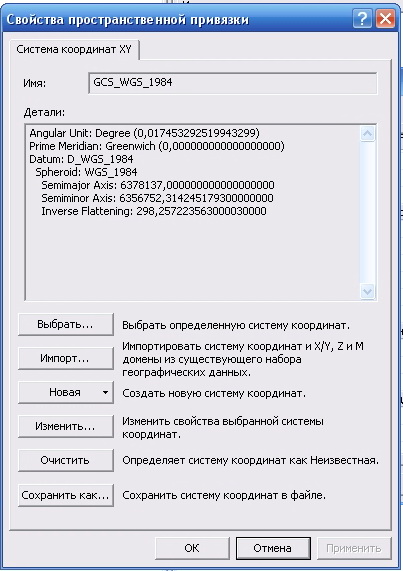Confirm with the OK button
The height and width of the screenshot is (571, 403).
(x=192, y=548)
